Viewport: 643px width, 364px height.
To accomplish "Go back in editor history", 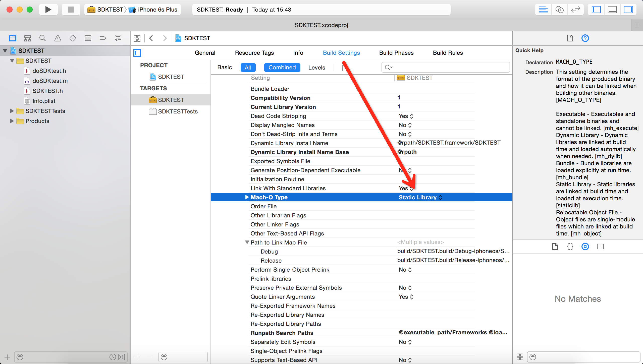I will pos(151,38).
